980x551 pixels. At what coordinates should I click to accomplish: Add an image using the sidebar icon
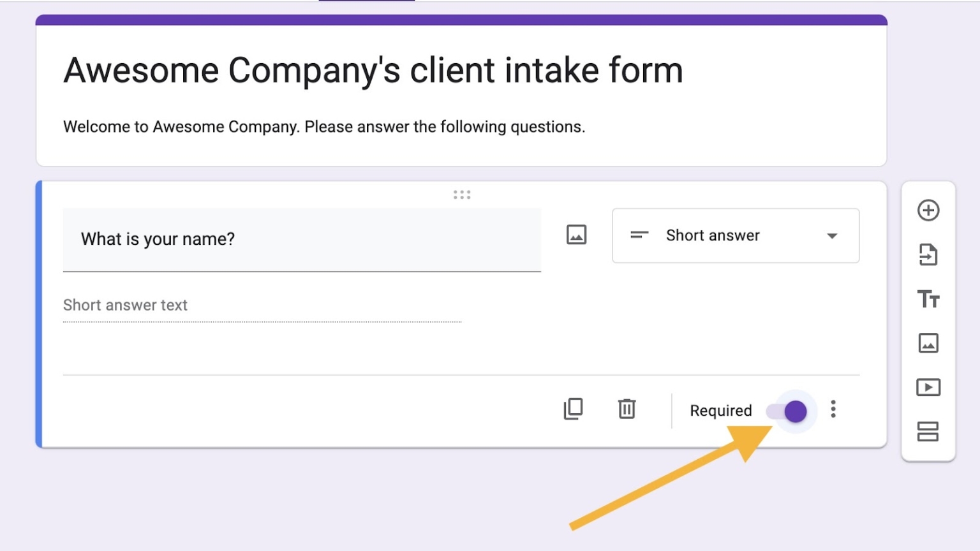[x=928, y=343]
